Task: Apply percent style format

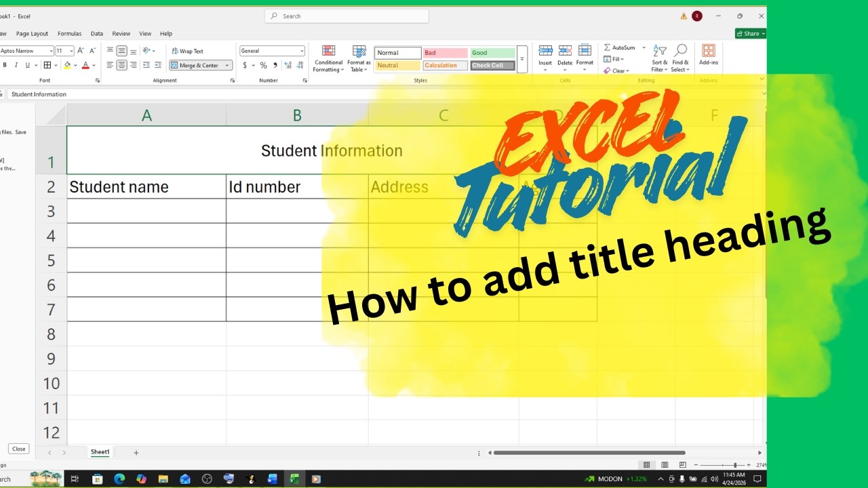Action: click(x=263, y=65)
